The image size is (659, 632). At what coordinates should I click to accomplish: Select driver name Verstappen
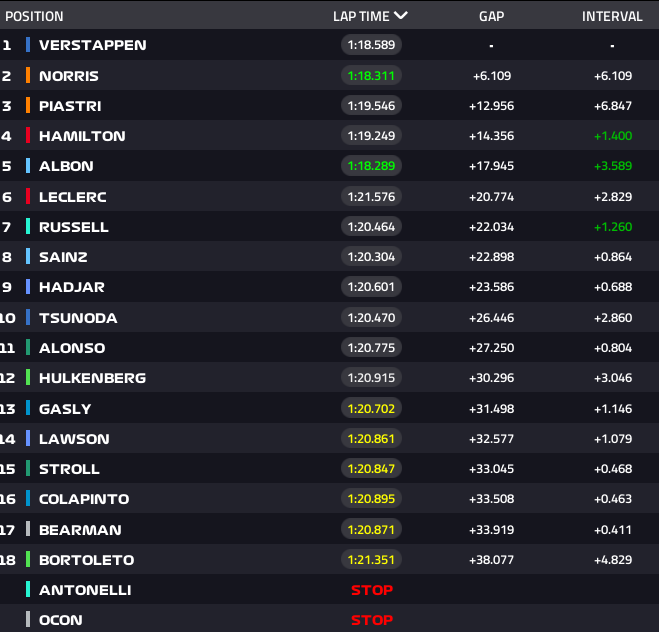click(92, 45)
